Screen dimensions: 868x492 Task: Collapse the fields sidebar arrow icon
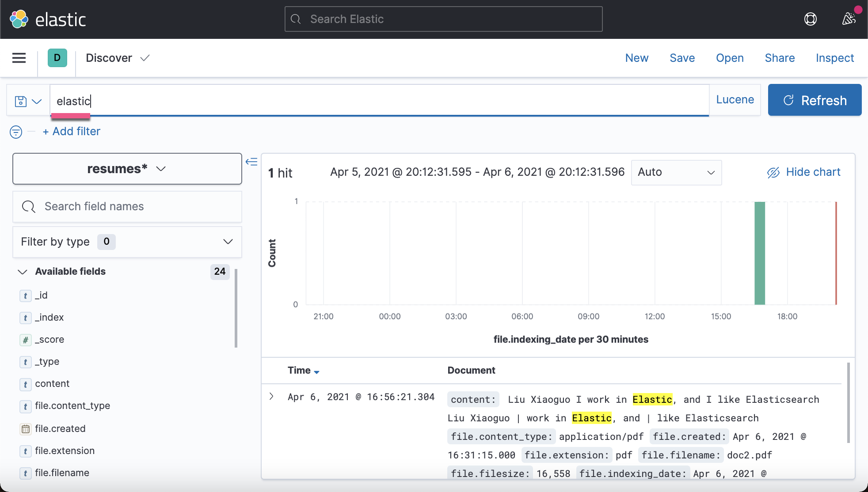251,162
